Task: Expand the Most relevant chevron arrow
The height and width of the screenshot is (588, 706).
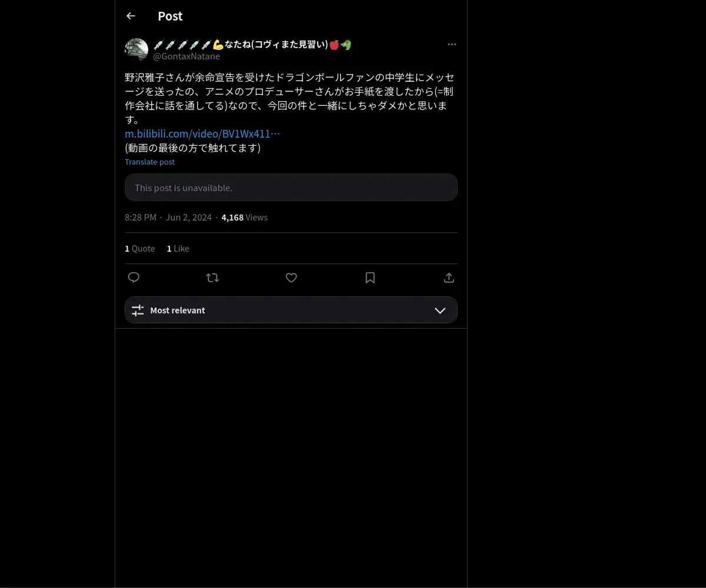Action: click(x=440, y=310)
